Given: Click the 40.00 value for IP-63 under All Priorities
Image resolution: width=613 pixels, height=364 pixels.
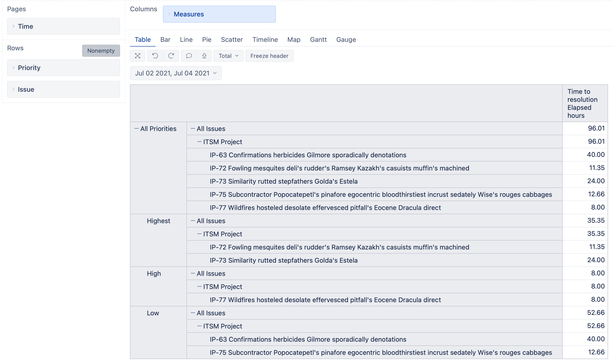Looking at the screenshot, I should pyautogui.click(x=596, y=154).
